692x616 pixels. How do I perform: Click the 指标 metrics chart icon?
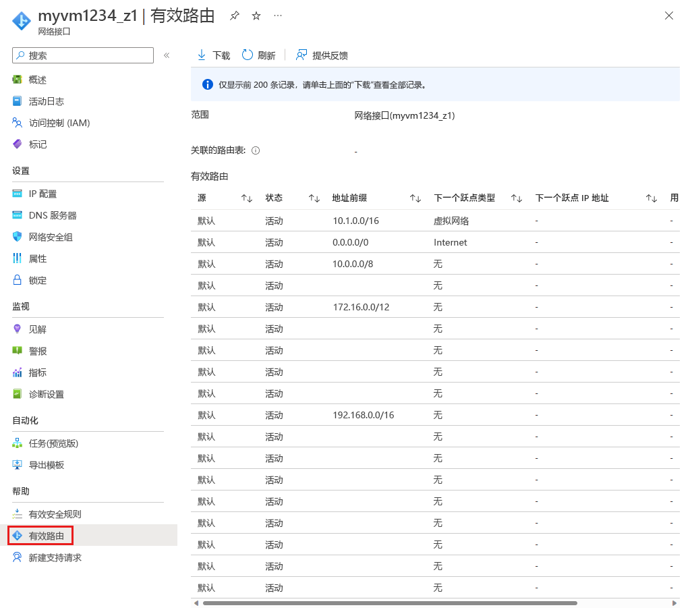(x=18, y=372)
